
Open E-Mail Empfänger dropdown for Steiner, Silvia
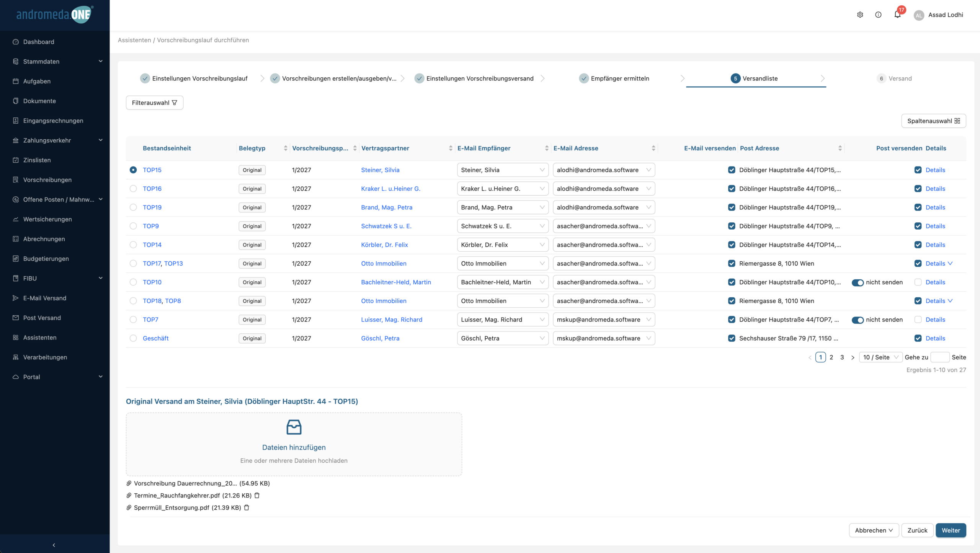point(502,170)
